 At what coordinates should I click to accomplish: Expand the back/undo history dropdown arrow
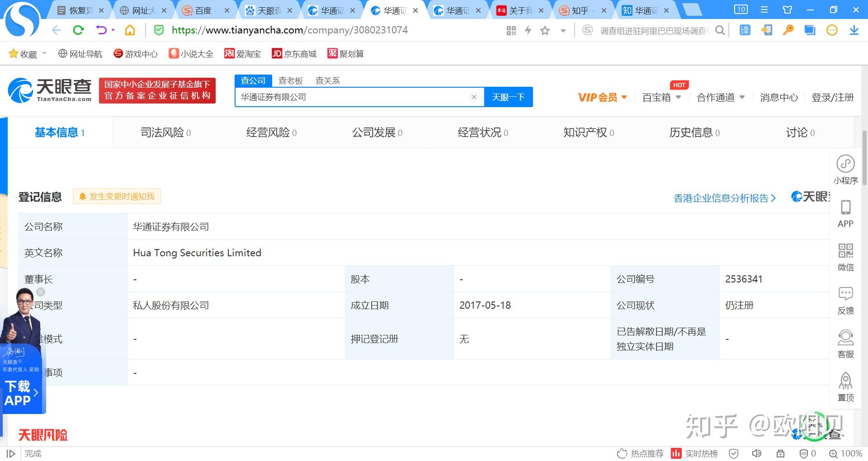(113, 30)
